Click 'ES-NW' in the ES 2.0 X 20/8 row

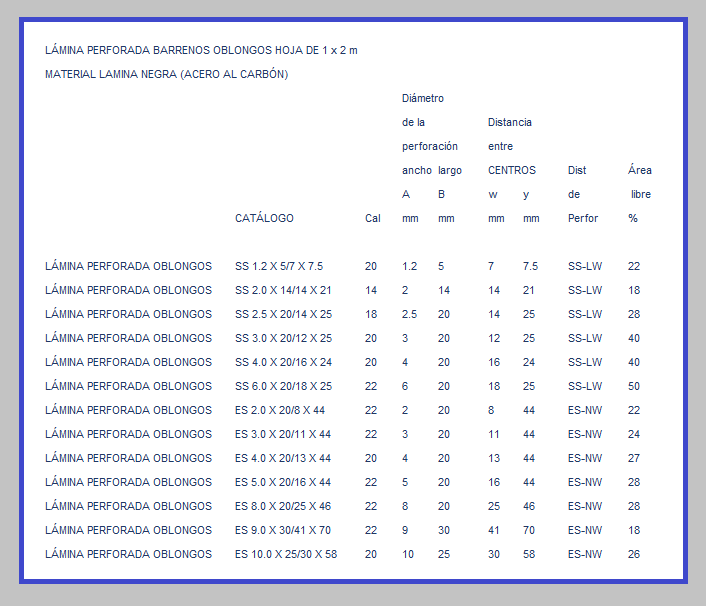[x=585, y=410]
